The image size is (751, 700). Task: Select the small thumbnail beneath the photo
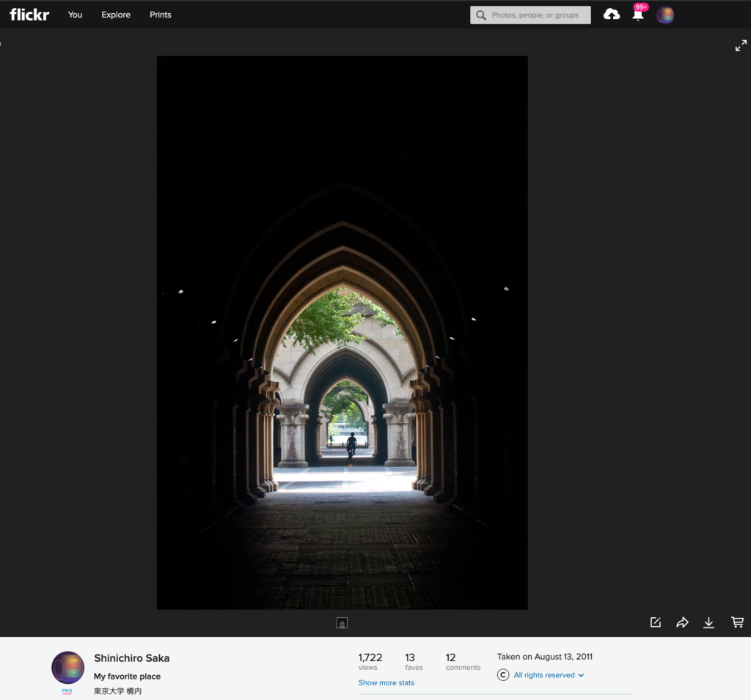342,623
